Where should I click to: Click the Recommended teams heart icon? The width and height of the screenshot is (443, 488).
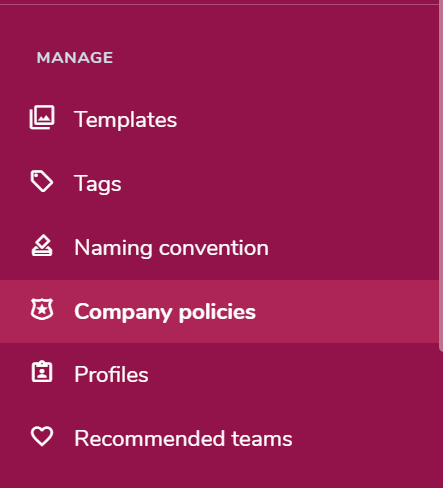(x=42, y=436)
